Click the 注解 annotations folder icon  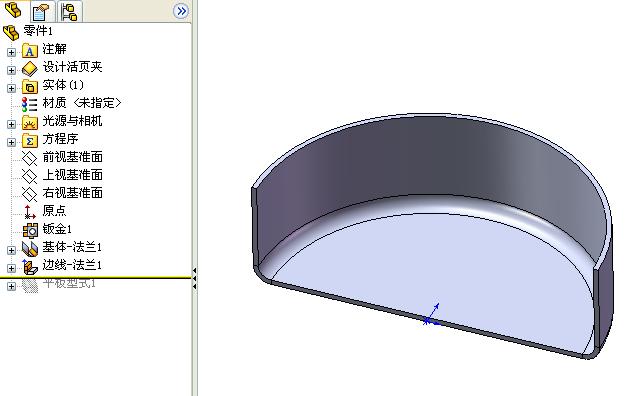(x=29, y=51)
